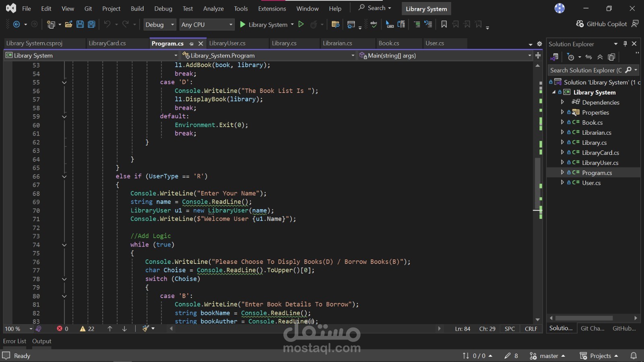
Task: Click the New Item toolbar icon
Action: pyautogui.click(x=51, y=25)
